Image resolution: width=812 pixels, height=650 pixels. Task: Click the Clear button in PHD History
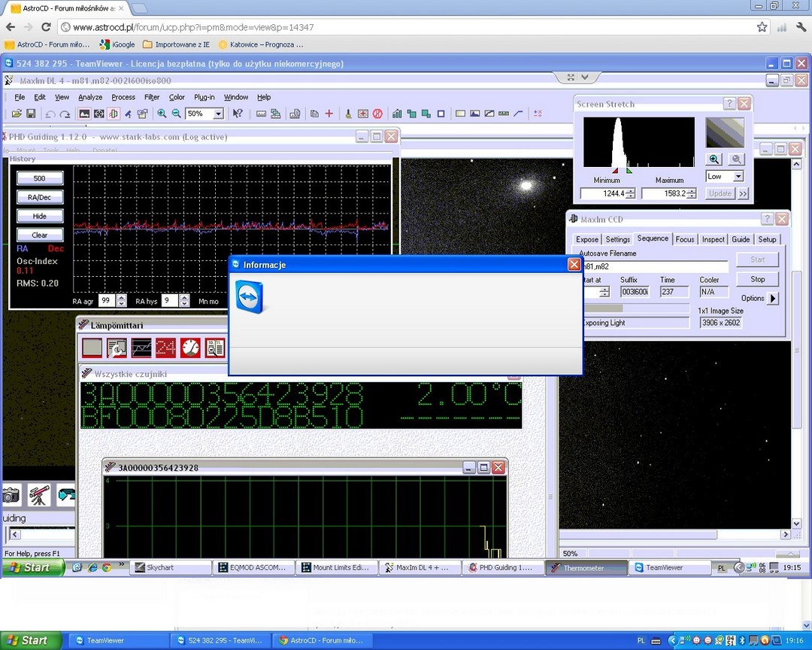pos(40,235)
